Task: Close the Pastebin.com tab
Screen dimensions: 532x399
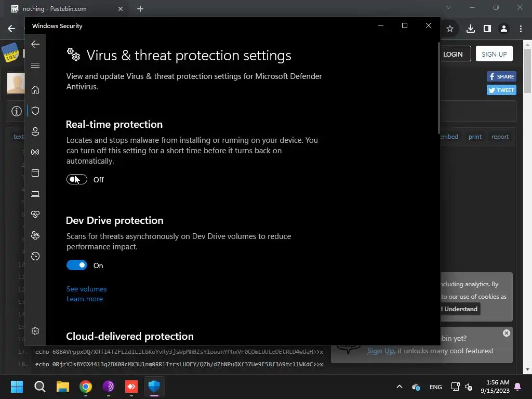Action: (121, 9)
